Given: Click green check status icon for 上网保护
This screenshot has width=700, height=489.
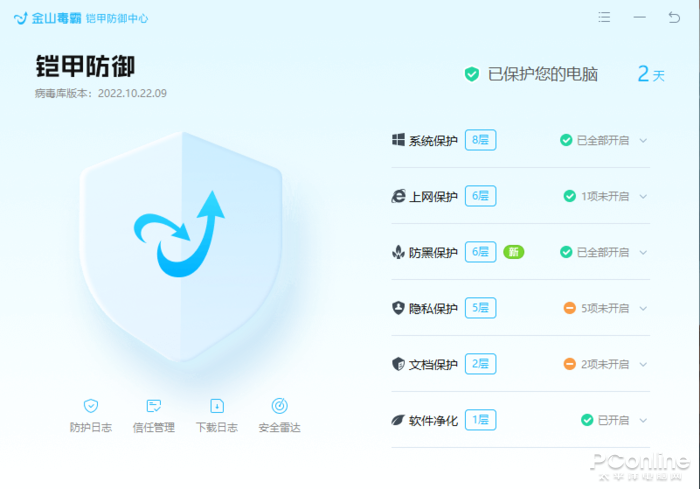Looking at the screenshot, I should 570,196.
